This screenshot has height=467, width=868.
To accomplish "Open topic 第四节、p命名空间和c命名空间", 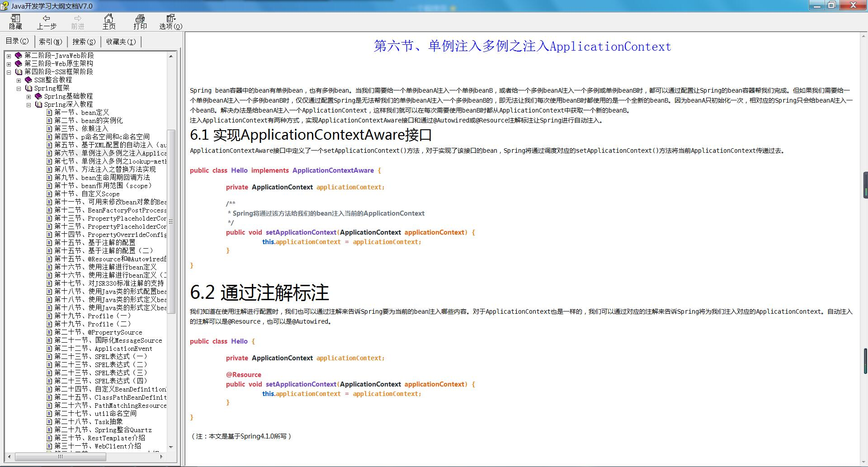I will 102,137.
